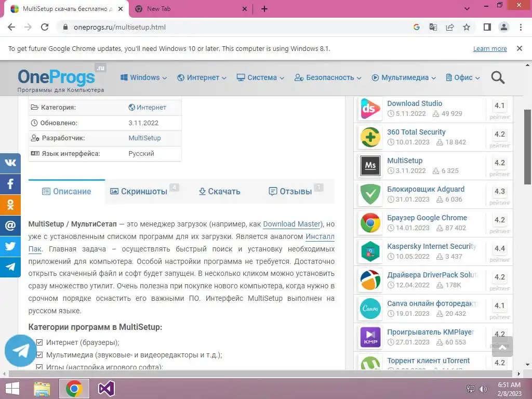Expand the Безопасность menu dropdown
532x399 pixels.
(328, 77)
